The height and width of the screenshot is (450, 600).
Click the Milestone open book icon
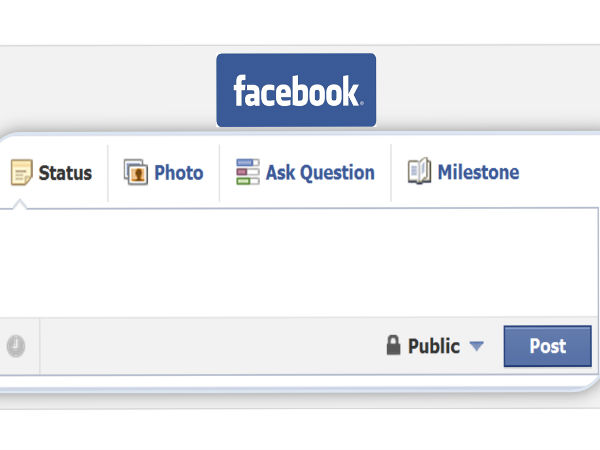click(419, 171)
